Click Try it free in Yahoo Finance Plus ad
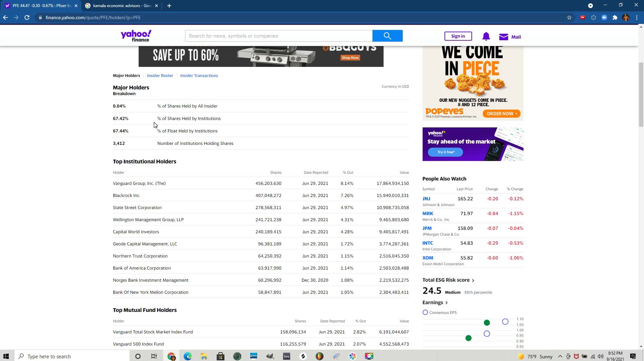 pos(445,152)
